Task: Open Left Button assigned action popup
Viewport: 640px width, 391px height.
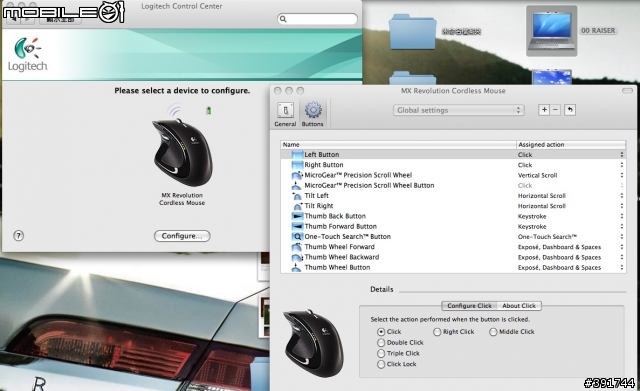Action: click(x=622, y=155)
